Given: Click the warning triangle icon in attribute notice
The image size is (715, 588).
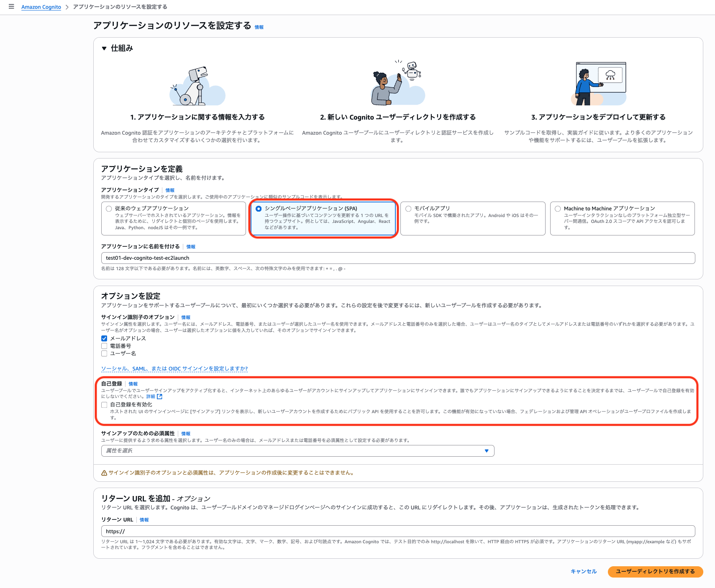Looking at the screenshot, I should (x=104, y=473).
